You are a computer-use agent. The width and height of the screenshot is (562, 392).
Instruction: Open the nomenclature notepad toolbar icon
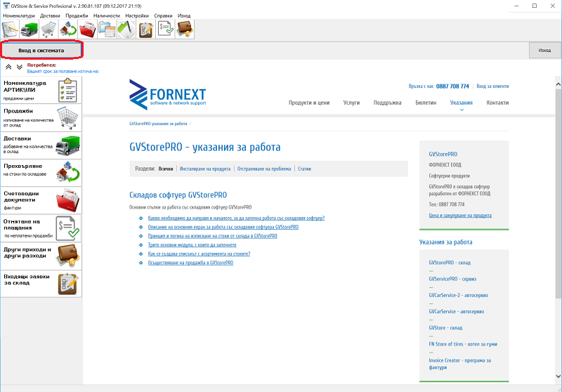click(10, 29)
